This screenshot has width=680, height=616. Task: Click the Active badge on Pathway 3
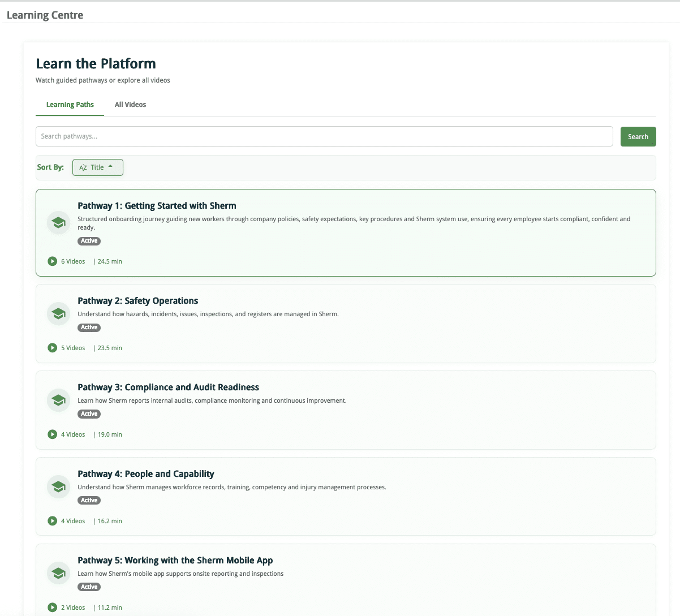(89, 414)
